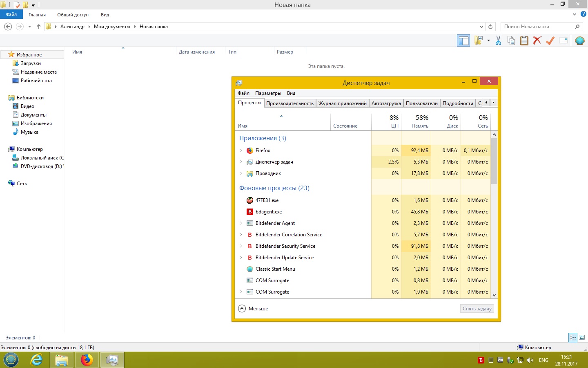
Task: Open Firefox from the taskbar
Action: pyautogui.click(x=87, y=360)
